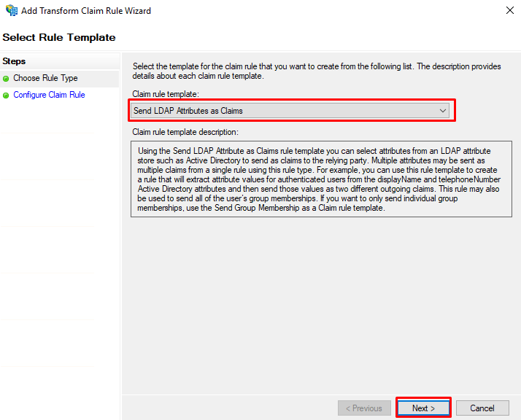The height and width of the screenshot is (420, 521).
Task: Expand the template combo box arrow
Action: click(443, 111)
